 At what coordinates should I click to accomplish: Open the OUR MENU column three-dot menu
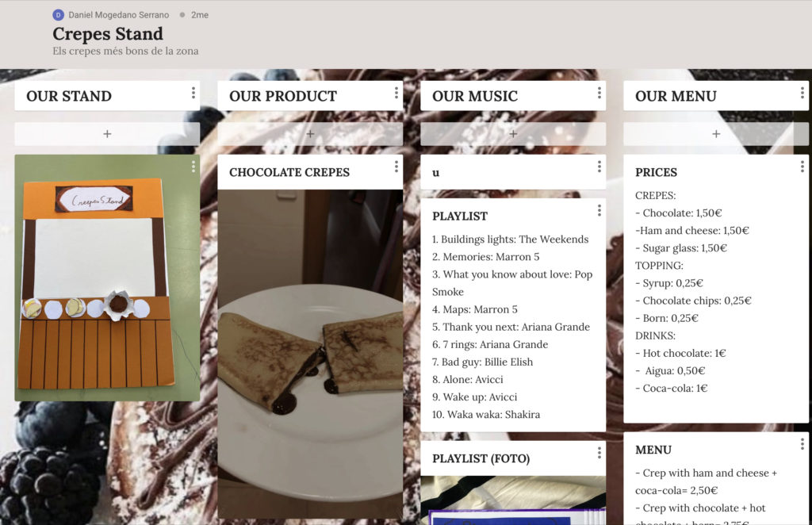(802, 93)
